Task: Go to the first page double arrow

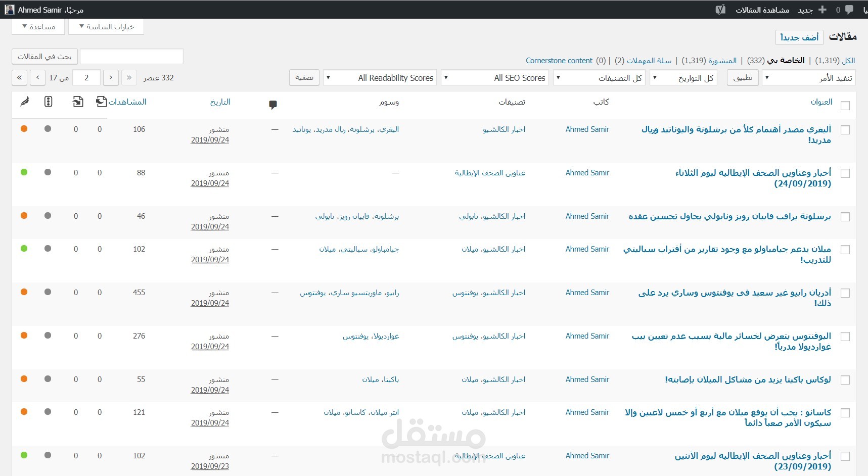Action: click(129, 78)
